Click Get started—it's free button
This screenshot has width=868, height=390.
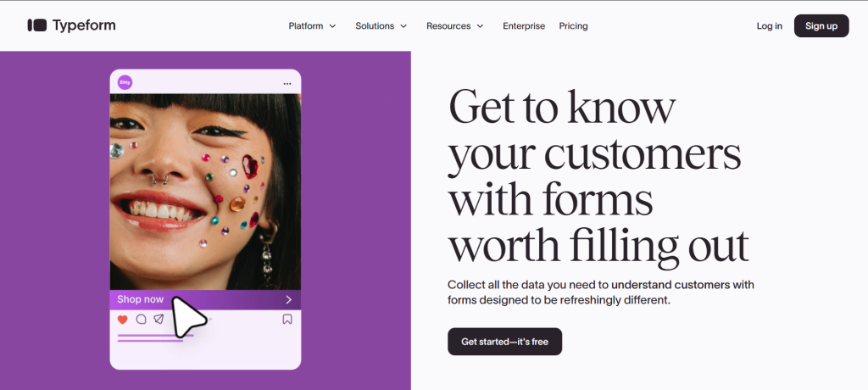point(504,342)
